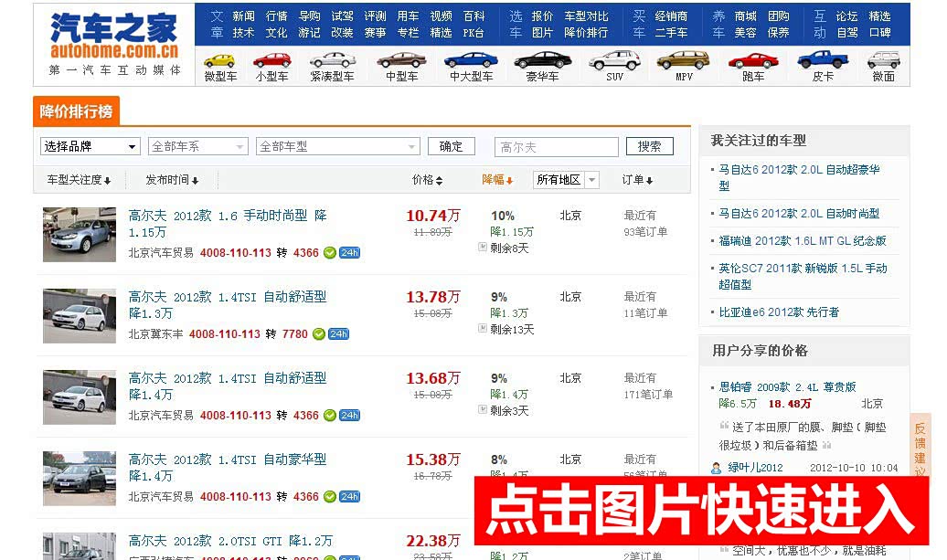Open 马自达6 2012款 2.0L 自动时尚型 link

799,214
